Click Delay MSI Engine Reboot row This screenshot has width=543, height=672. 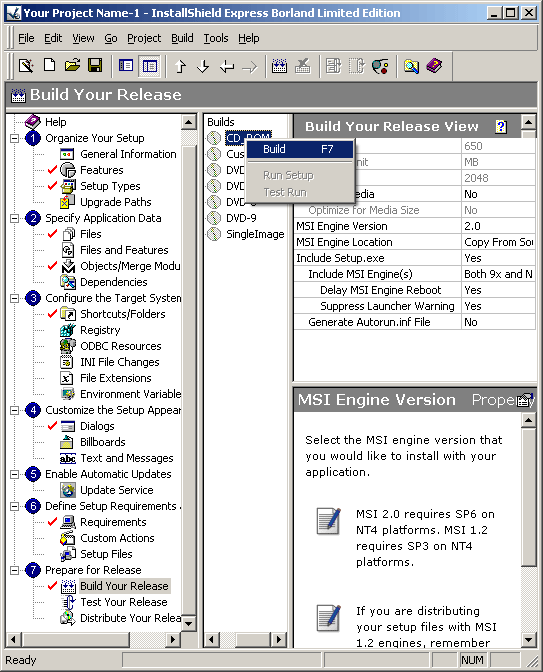414,290
